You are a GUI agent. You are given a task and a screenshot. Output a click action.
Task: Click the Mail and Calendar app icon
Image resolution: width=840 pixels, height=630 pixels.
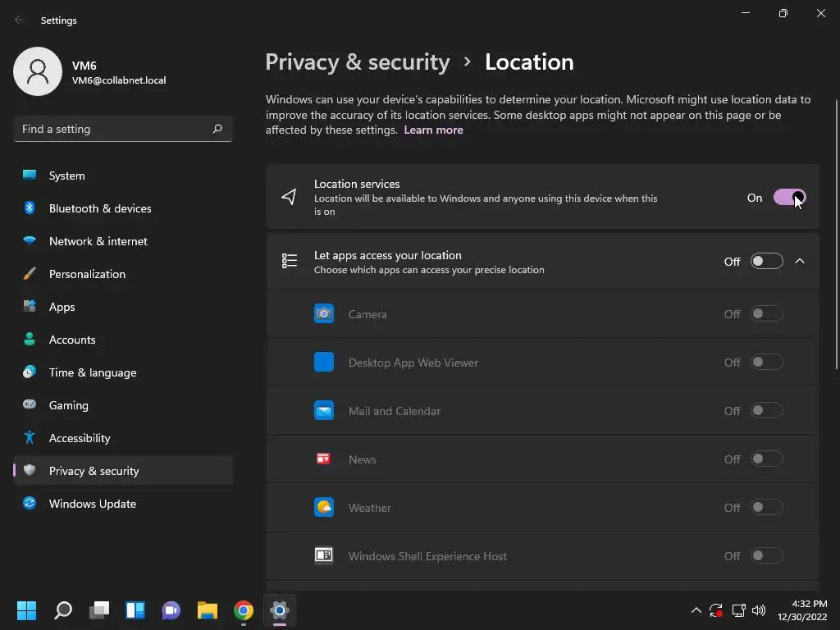324,411
